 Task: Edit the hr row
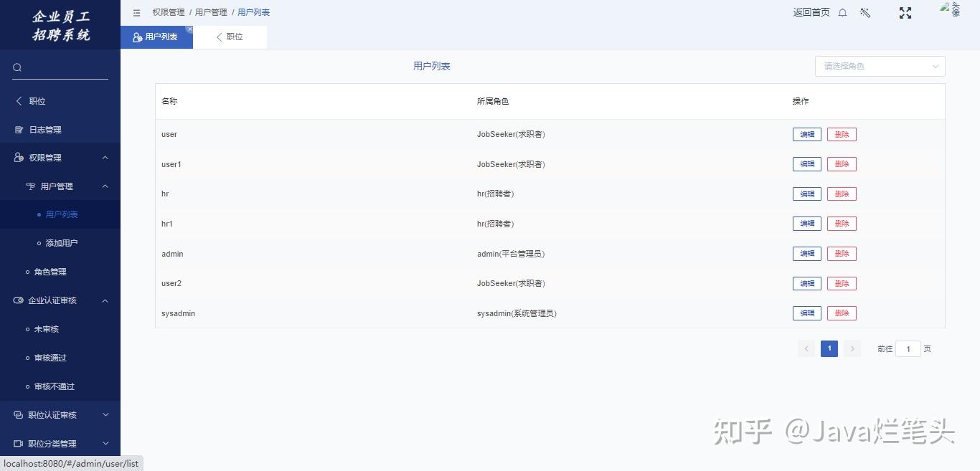(807, 194)
